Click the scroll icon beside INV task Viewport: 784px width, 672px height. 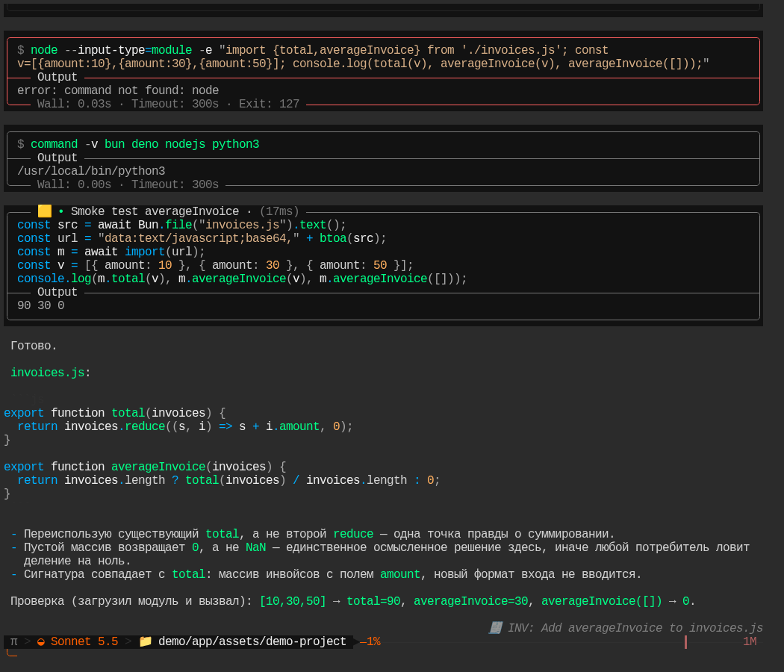pyautogui.click(x=496, y=627)
